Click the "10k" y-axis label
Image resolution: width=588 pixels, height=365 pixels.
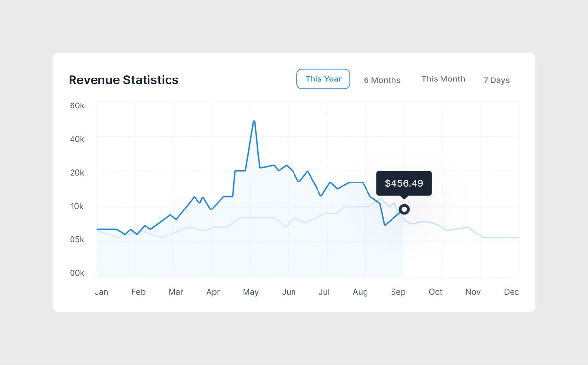[77, 206]
